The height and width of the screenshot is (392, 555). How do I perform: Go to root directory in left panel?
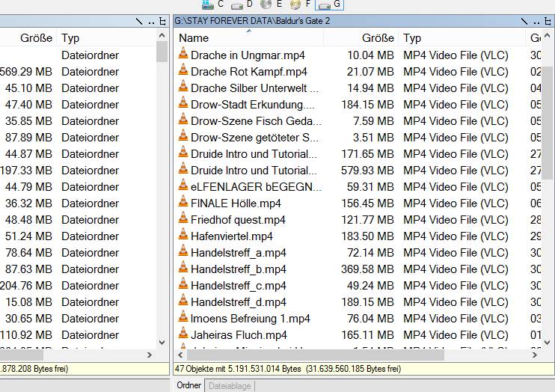click(139, 21)
